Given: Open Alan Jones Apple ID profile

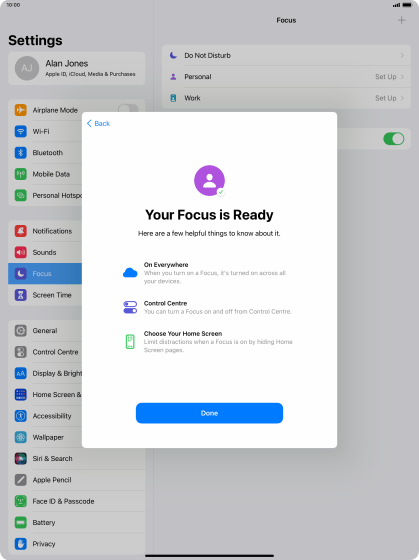Looking at the screenshot, I should (76, 68).
